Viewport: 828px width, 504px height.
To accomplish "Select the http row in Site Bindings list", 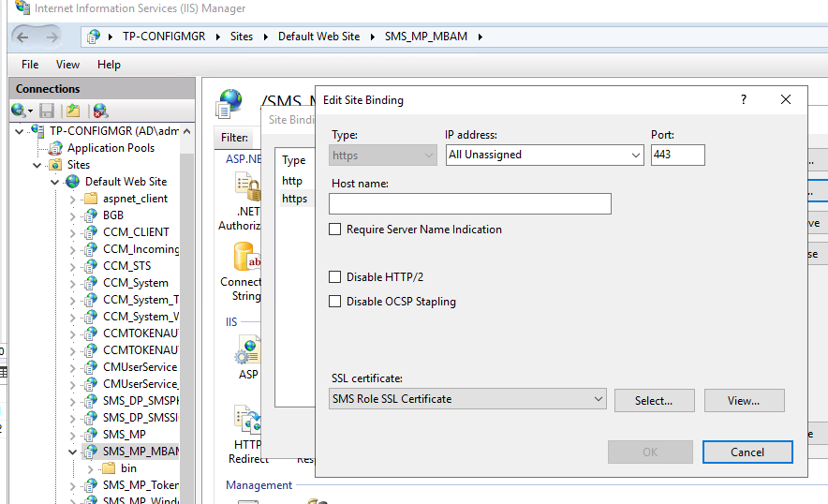I will [x=292, y=181].
